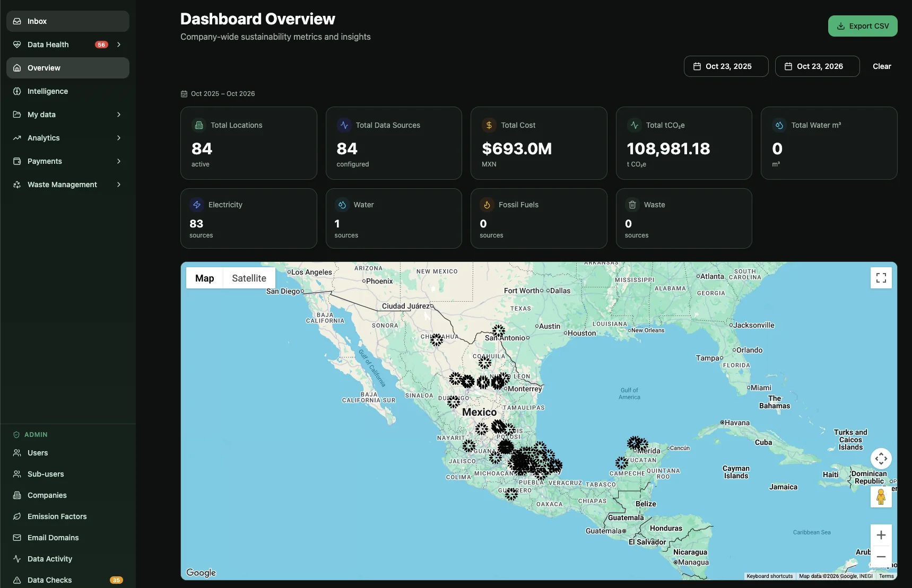Click the Waste trash can icon

click(x=632, y=205)
